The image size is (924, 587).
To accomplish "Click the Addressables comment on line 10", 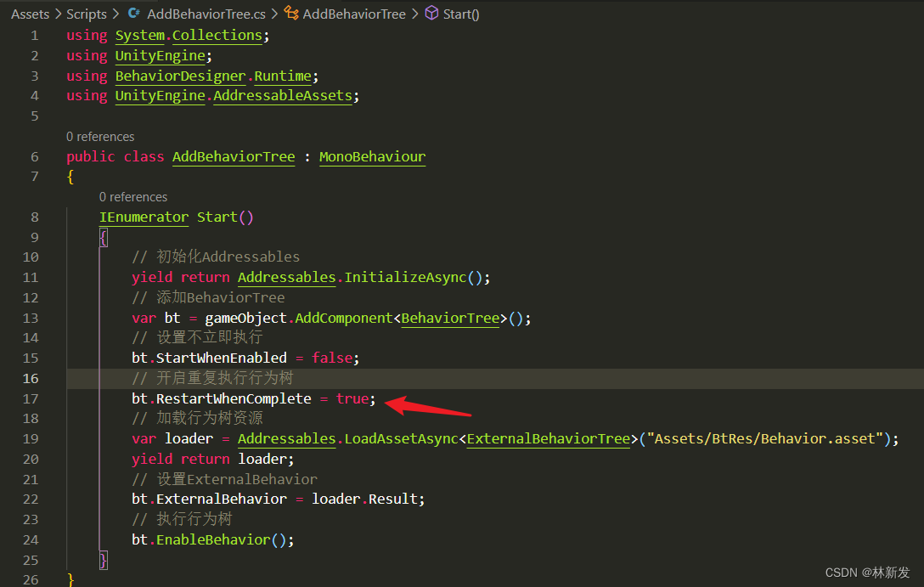I will coord(216,257).
